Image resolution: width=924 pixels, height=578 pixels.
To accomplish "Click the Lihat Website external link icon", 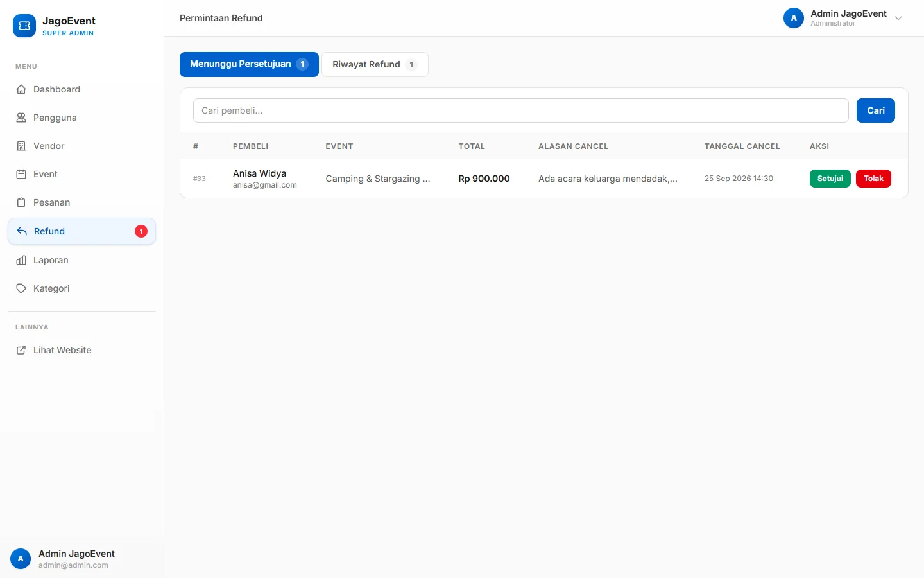I will (x=21, y=350).
